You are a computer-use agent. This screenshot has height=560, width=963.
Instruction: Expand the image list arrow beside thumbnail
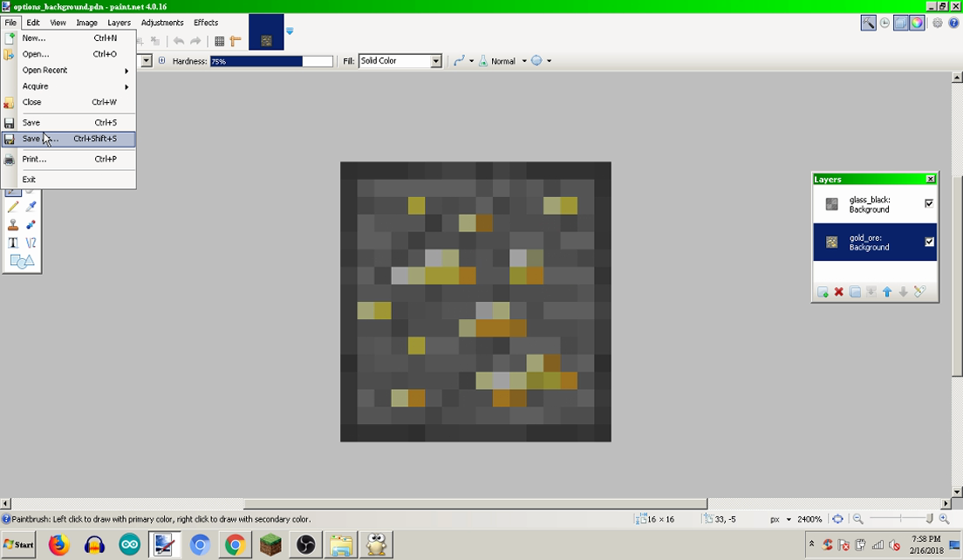tap(290, 31)
